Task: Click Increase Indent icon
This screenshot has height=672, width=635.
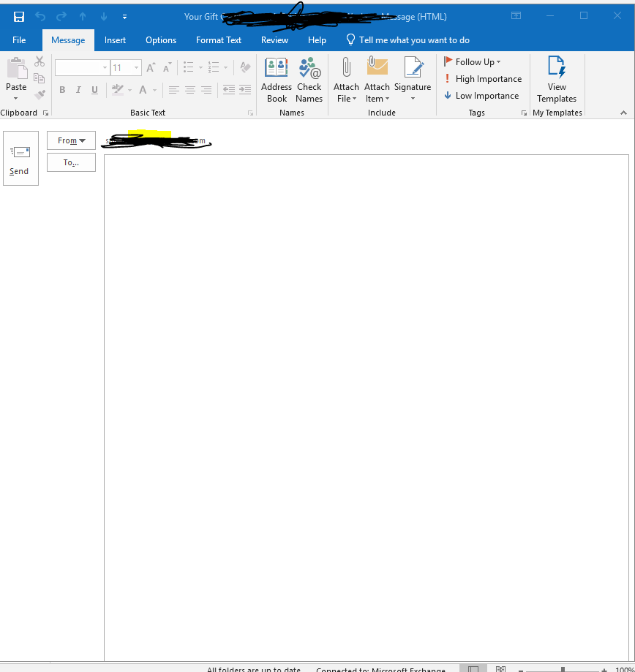Action: pyautogui.click(x=245, y=89)
